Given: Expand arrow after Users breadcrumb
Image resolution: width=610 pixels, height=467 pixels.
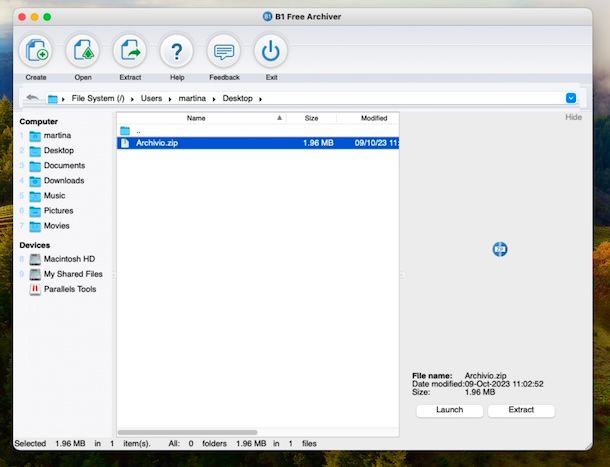Looking at the screenshot, I should pos(170,99).
